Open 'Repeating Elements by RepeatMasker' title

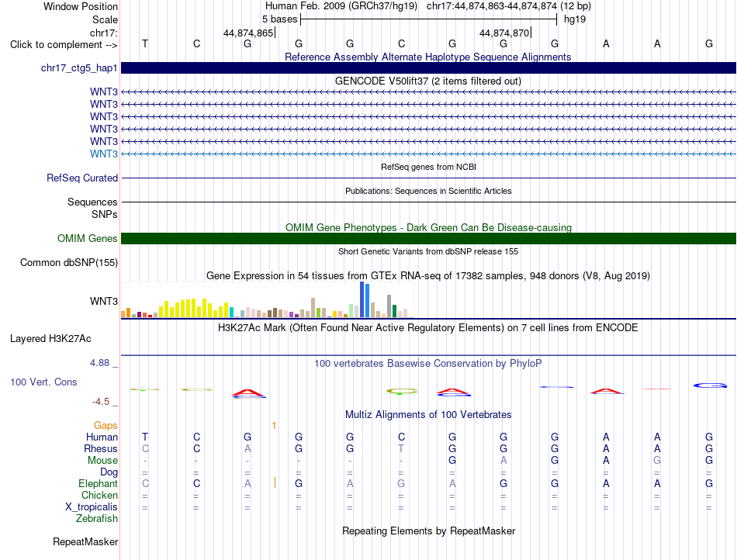429,531
